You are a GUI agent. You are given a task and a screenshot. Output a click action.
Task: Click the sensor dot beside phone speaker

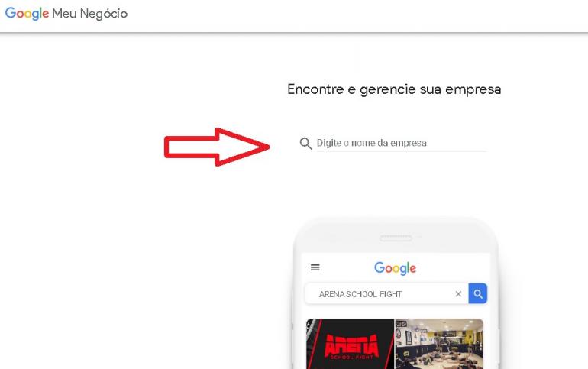419,237
